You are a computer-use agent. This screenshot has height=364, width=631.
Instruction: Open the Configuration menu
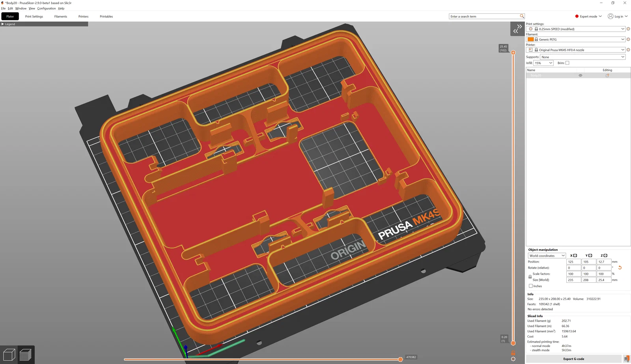pyautogui.click(x=47, y=8)
